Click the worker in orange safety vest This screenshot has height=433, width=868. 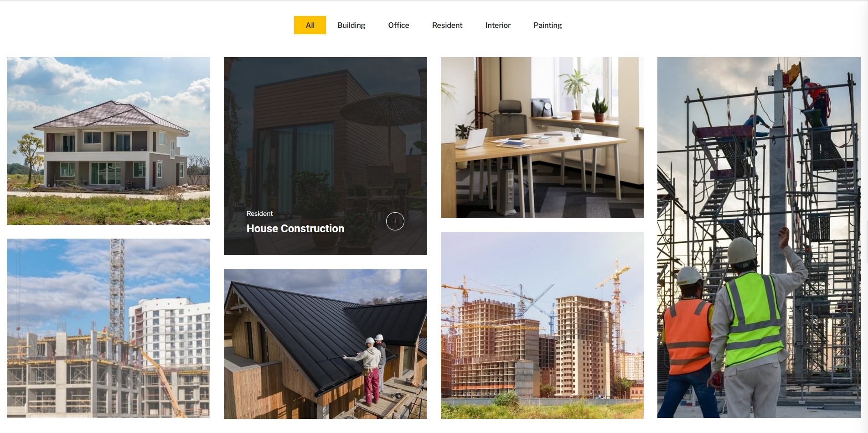point(687,342)
